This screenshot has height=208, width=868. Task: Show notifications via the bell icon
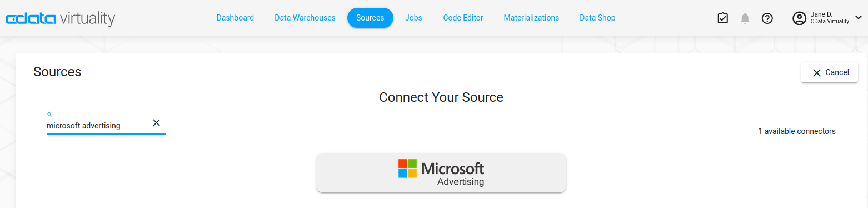point(745,18)
